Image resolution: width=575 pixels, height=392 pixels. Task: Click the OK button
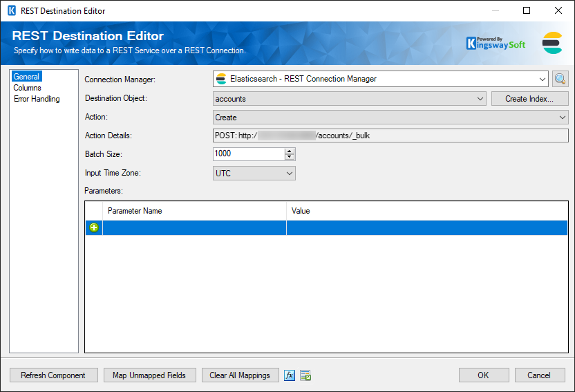point(484,375)
